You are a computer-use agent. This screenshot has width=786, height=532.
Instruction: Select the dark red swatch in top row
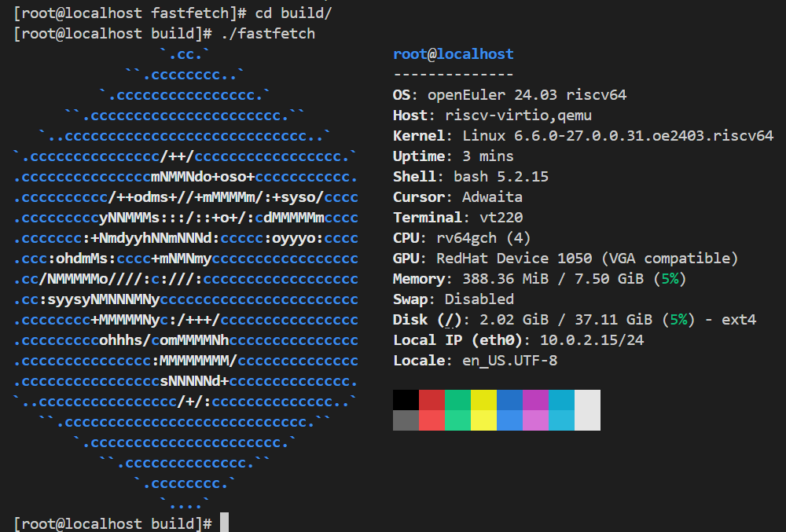[432, 399]
